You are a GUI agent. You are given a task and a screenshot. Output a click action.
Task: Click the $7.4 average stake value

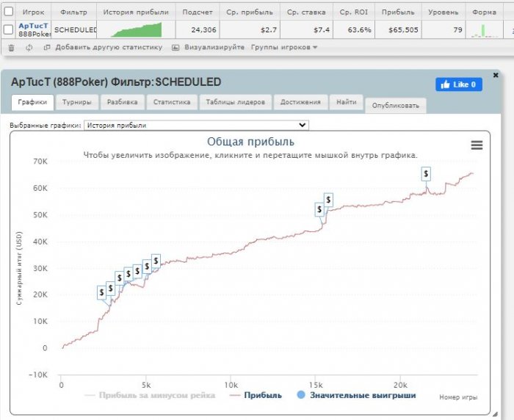tap(322, 30)
